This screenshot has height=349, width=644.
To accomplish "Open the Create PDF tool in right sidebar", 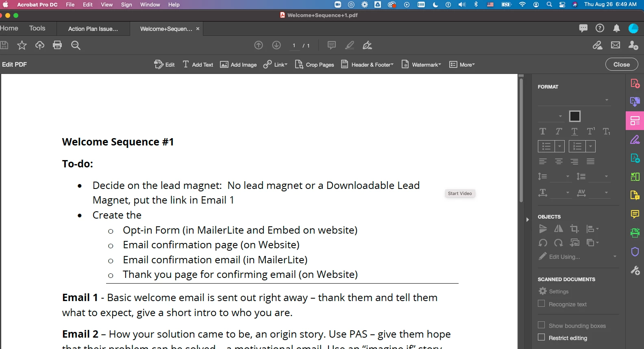I will click(x=635, y=83).
